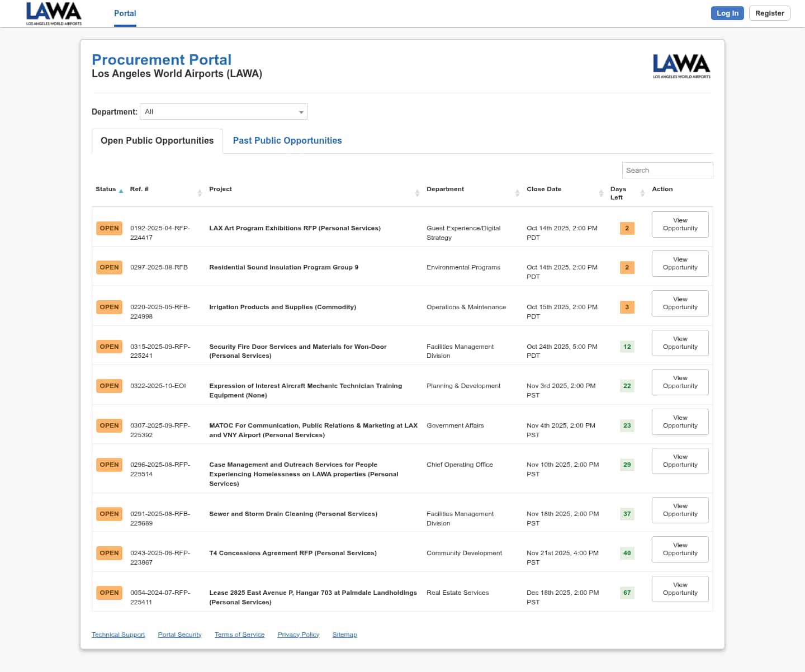Screen dimensions: 805x672
Task: Click the LAWA logo in the header
Action: pos(54,13)
